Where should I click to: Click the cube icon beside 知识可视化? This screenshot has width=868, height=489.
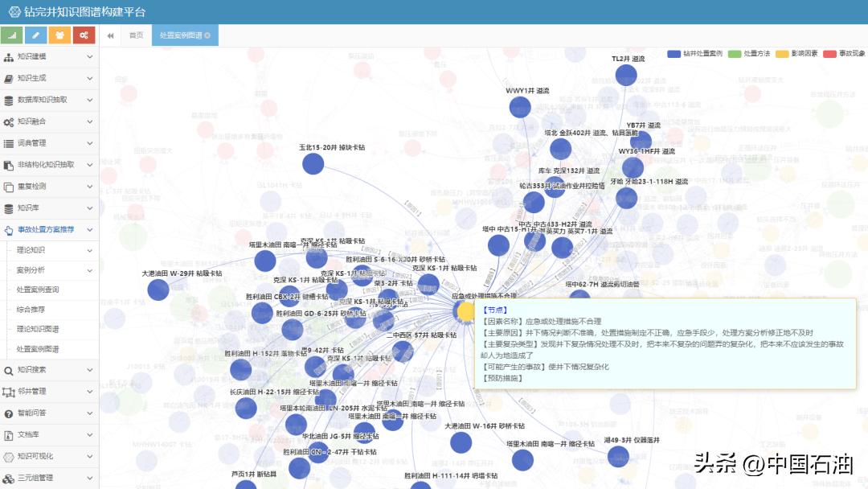click(x=8, y=456)
